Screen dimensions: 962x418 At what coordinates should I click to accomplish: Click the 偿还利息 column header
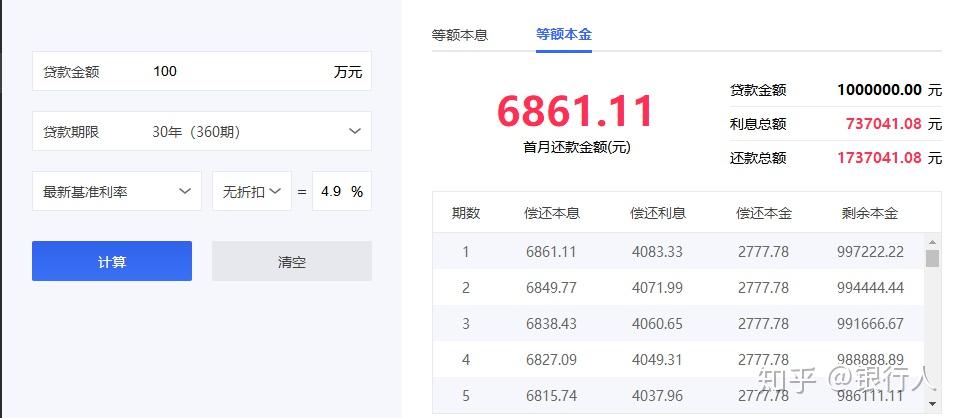658,213
